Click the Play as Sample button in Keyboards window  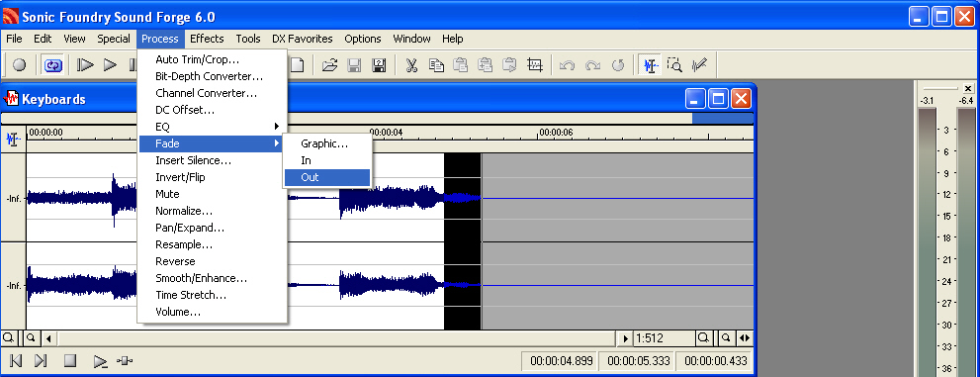click(x=125, y=361)
